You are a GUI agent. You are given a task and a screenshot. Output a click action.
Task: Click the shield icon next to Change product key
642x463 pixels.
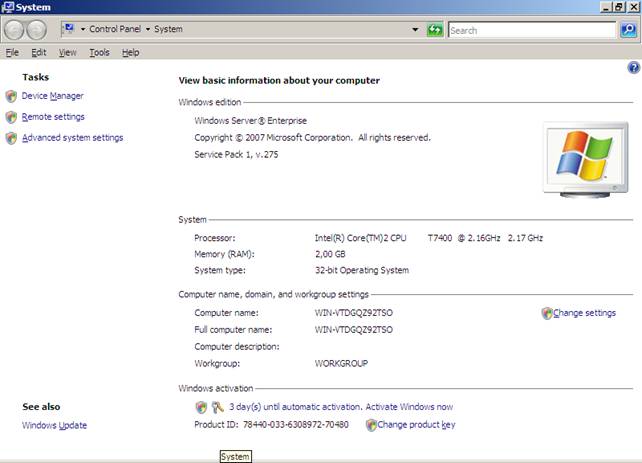(x=371, y=425)
